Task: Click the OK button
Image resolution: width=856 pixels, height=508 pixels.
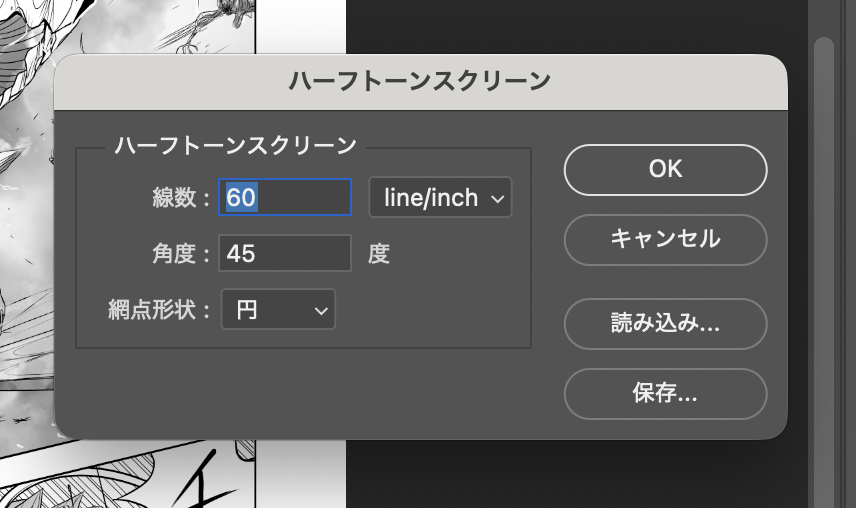Action: (665, 169)
